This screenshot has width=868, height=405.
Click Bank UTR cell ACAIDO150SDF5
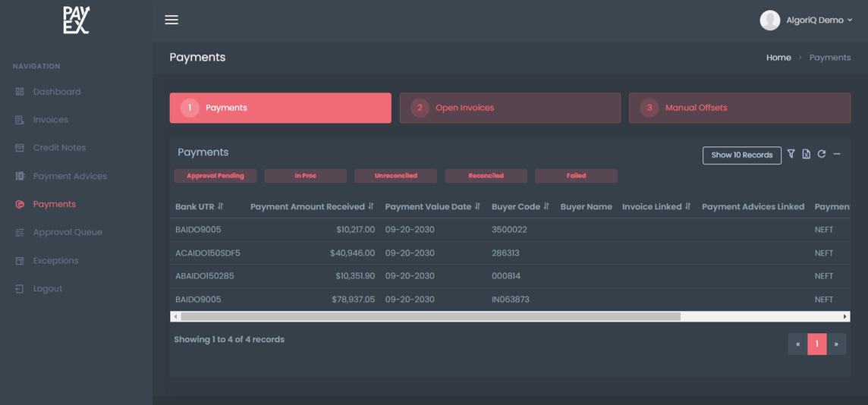coord(208,253)
